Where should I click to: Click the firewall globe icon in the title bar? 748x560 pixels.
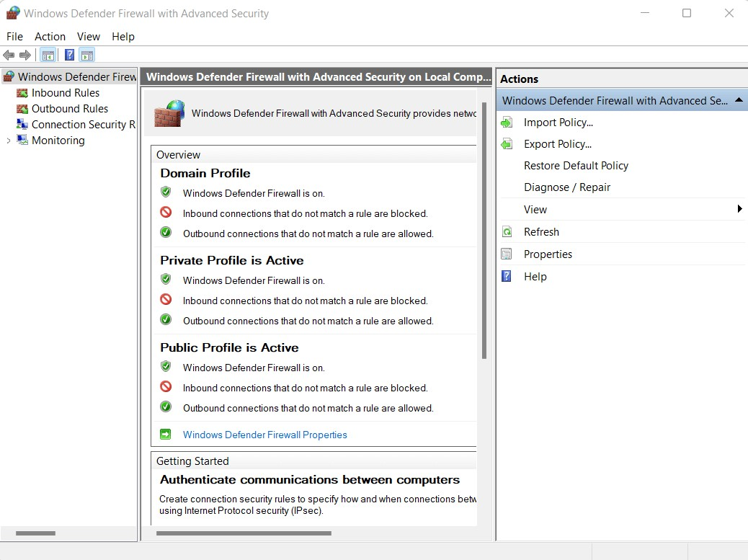click(13, 13)
